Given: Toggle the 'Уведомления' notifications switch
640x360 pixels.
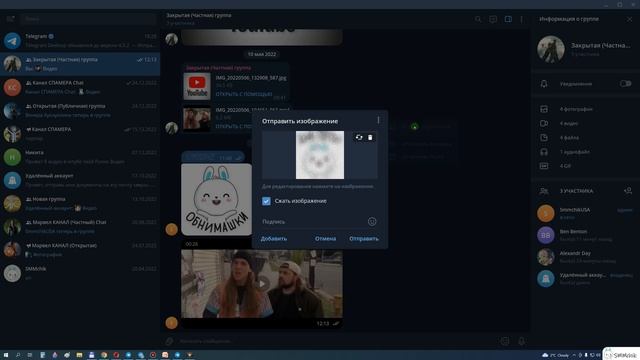Looking at the screenshot, I should pyautogui.click(x=625, y=84).
